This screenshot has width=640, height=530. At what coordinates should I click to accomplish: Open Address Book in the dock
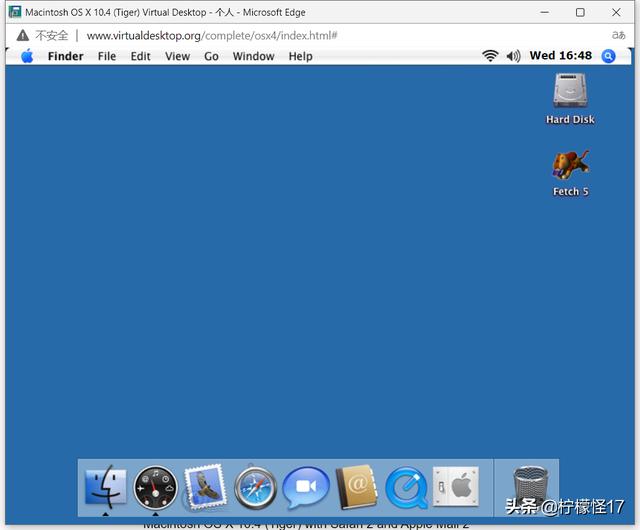tap(355, 488)
